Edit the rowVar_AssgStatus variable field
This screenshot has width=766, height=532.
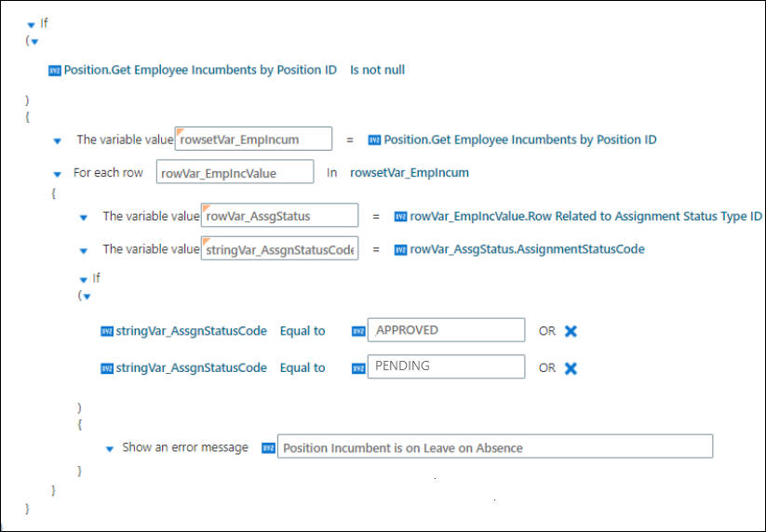279,216
